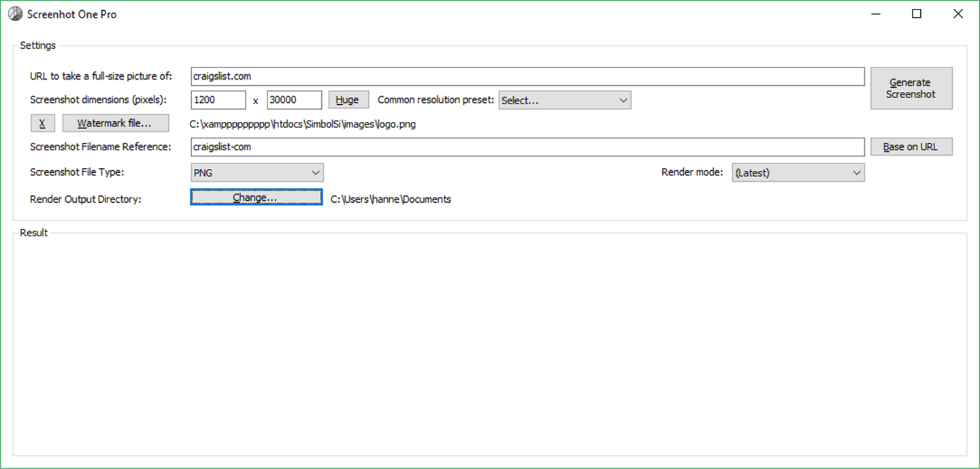Viewport: 980px width, 469px height.
Task: Open the Common resolution preset dropdown
Action: tap(565, 101)
